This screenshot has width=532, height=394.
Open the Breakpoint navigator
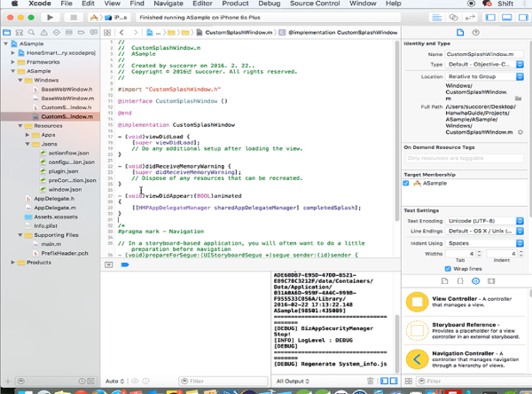81,33
